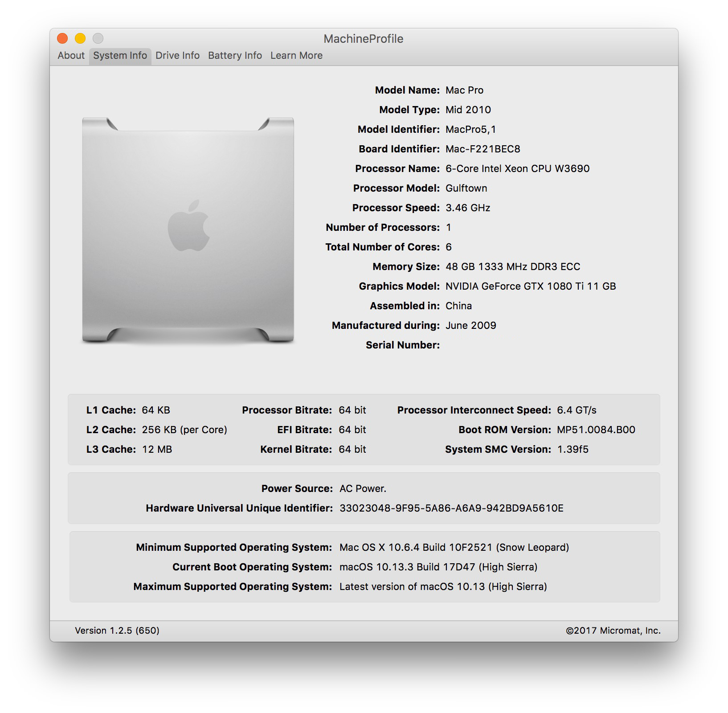Screen dimensions: 728x713
Task: Open the Drive Info tab
Action: (177, 56)
